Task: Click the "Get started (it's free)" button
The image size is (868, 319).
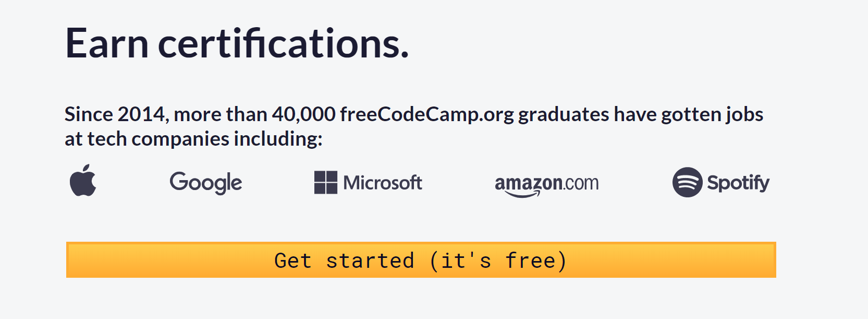Action: click(x=421, y=259)
